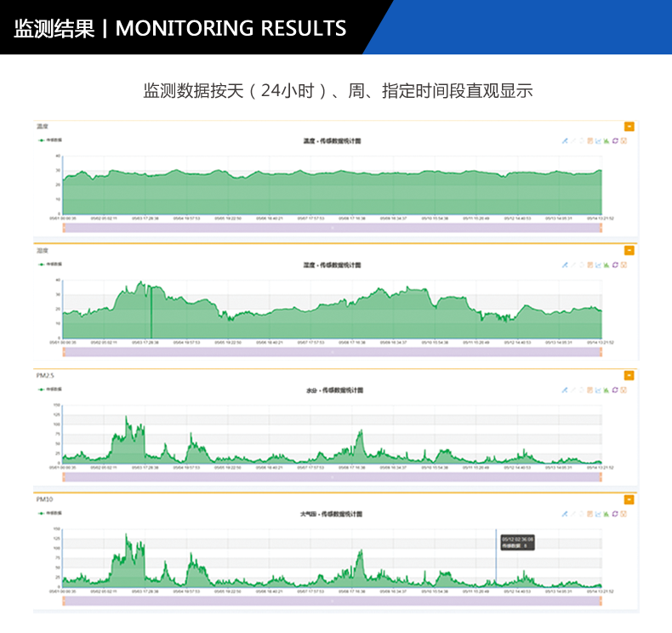Screen dimensions: 672x633
Task: Click the PM10 chart's data tooltip
Action: coord(517,542)
